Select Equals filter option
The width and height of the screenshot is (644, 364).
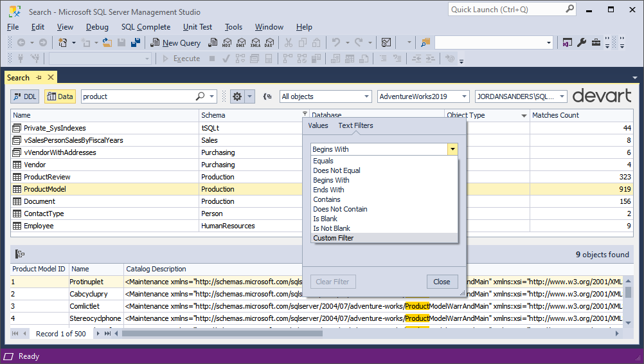[x=384, y=161]
